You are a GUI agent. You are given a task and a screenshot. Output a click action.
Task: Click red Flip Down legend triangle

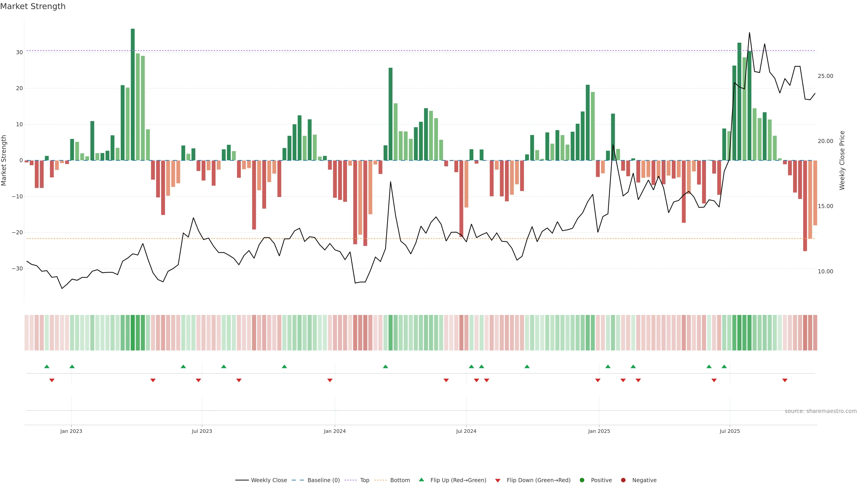click(x=498, y=481)
